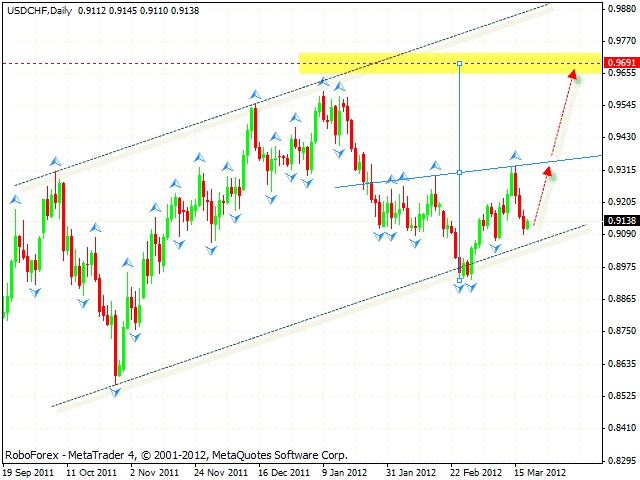Click the lower red arrowhead below the blue neckline
Image resolution: width=640 pixels, height=480 pixels.
coord(548,172)
